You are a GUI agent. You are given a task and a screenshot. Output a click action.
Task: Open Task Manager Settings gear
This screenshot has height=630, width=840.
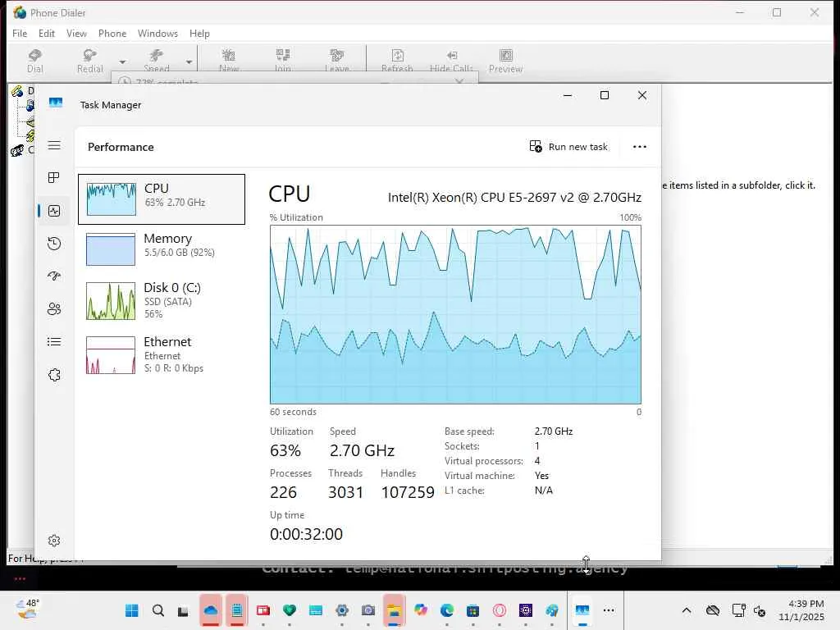[x=54, y=541]
